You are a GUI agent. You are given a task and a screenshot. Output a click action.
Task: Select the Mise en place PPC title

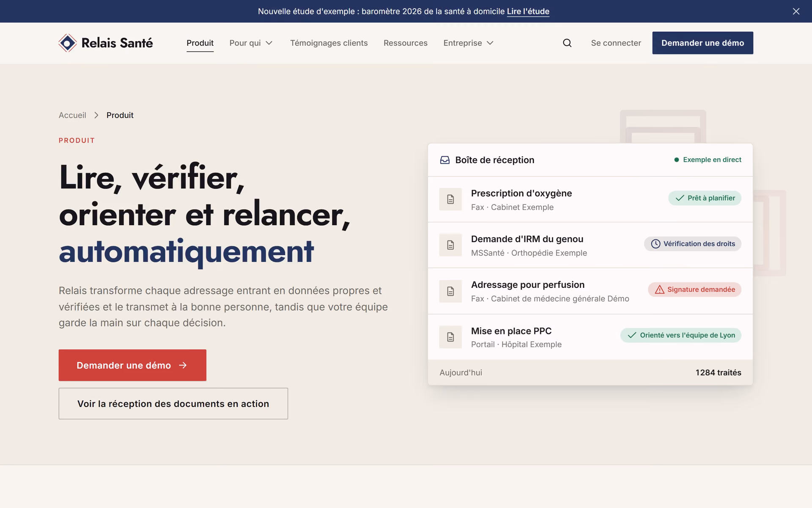[511, 331]
